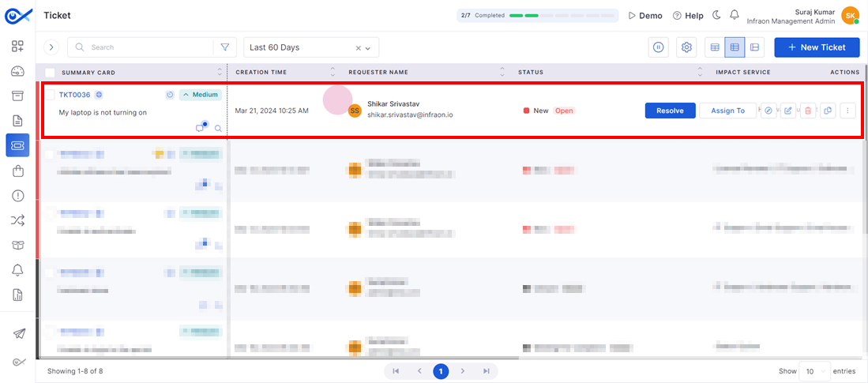Go to page 1 in pagination
Viewport: 868px width, 383px height.
tap(441, 371)
